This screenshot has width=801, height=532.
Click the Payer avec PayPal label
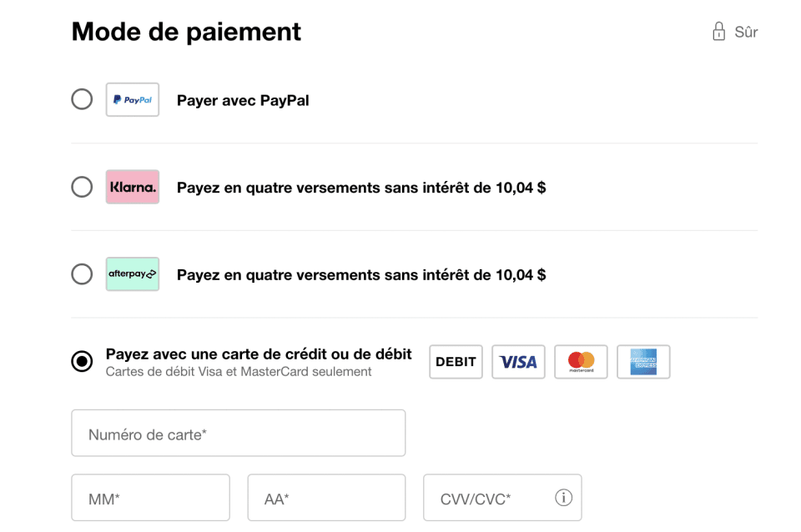(243, 101)
